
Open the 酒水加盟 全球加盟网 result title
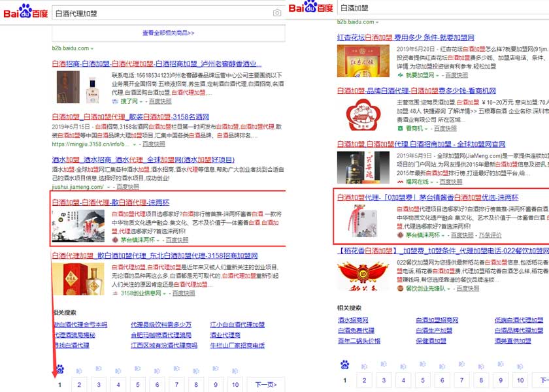(143, 160)
